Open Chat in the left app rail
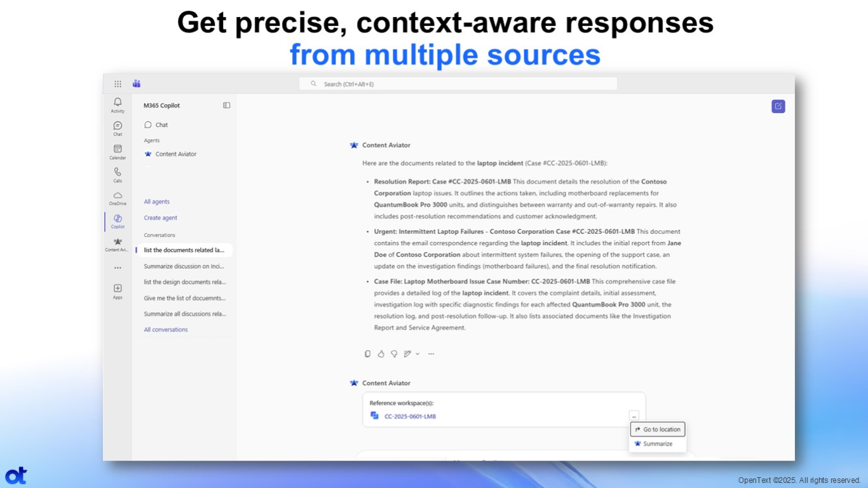Screen dimensions: 868x488 coord(118,128)
